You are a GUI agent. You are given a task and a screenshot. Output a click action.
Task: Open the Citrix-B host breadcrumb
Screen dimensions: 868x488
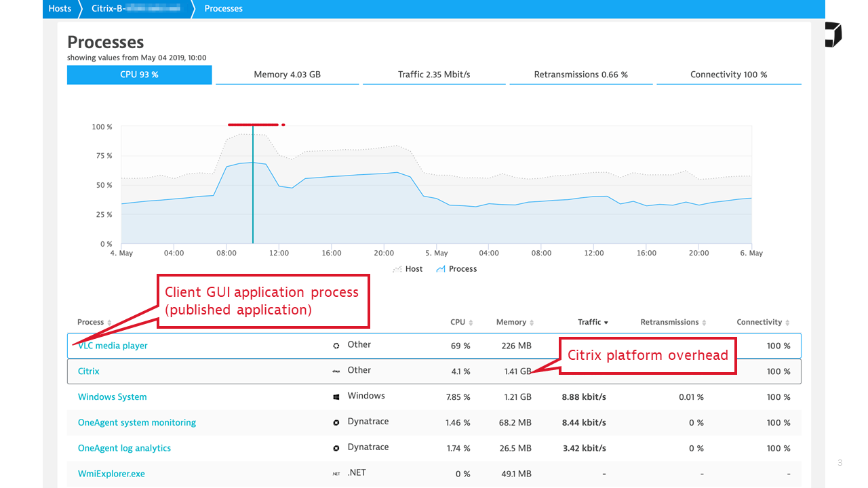[x=136, y=9]
